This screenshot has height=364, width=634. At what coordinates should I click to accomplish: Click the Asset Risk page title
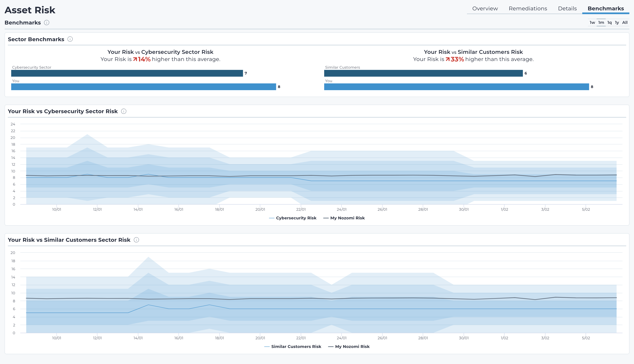pyautogui.click(x=30, y=10)
